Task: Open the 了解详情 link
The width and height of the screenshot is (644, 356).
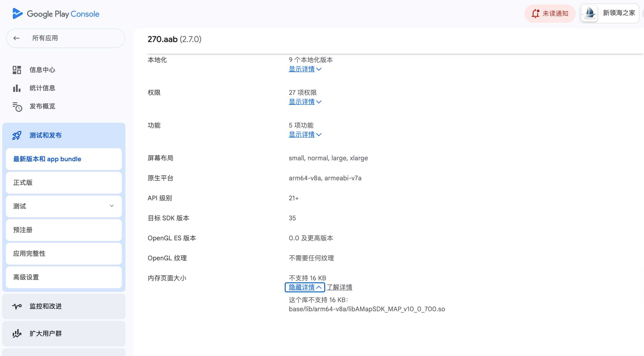Action: tap(339, 287)
